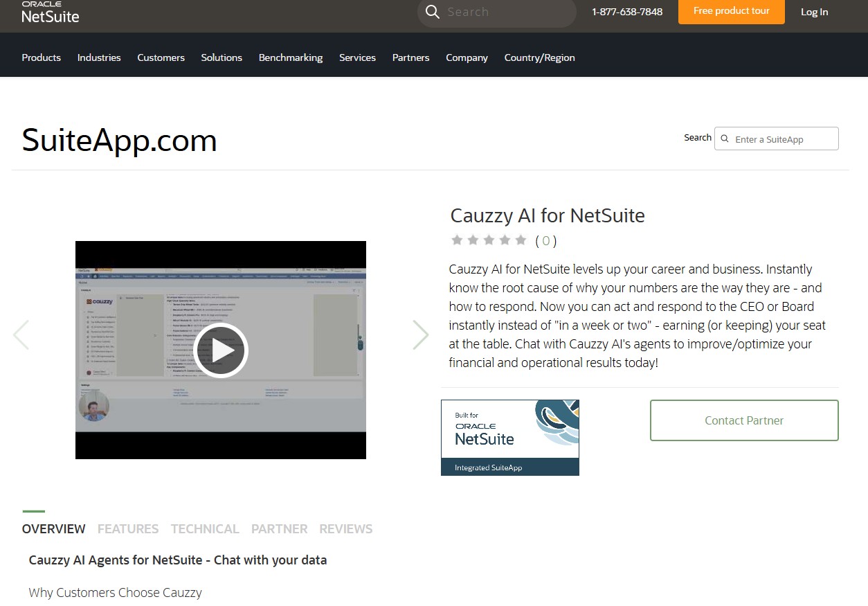Screen dimensions: 868x606
Task: Go to previous media with left arrow
Action: click(21, 335)
